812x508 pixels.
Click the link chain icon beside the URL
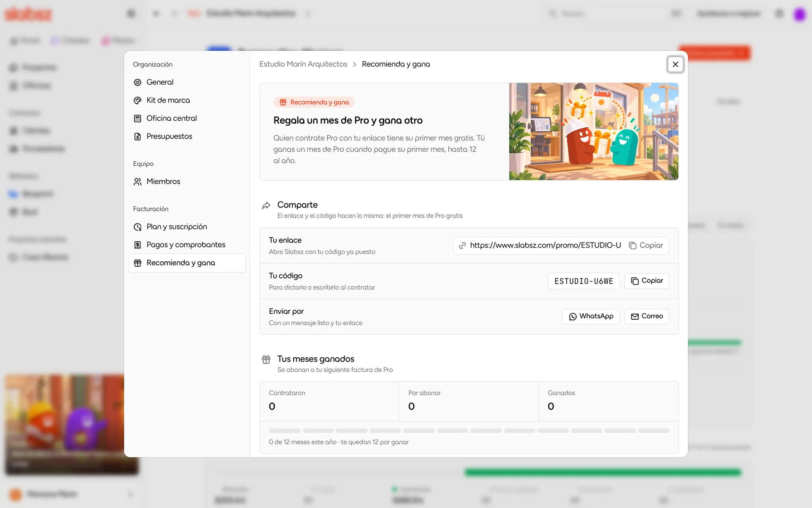[x=462, y=246]
